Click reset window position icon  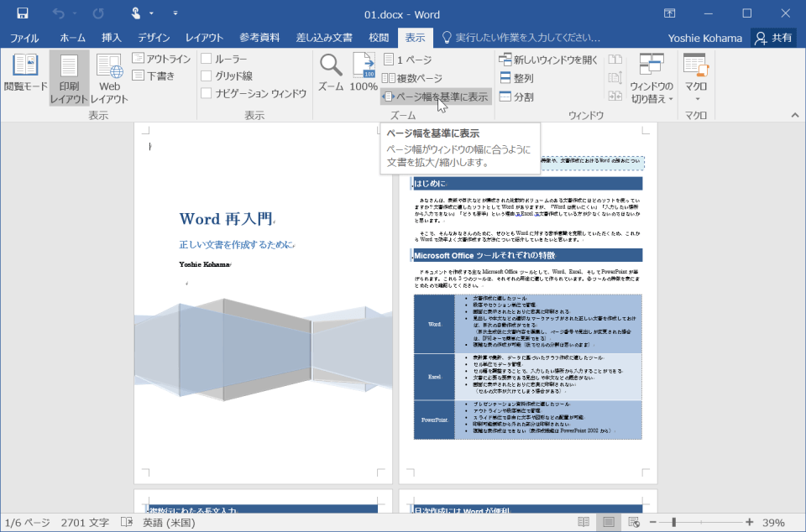point(615,96)
